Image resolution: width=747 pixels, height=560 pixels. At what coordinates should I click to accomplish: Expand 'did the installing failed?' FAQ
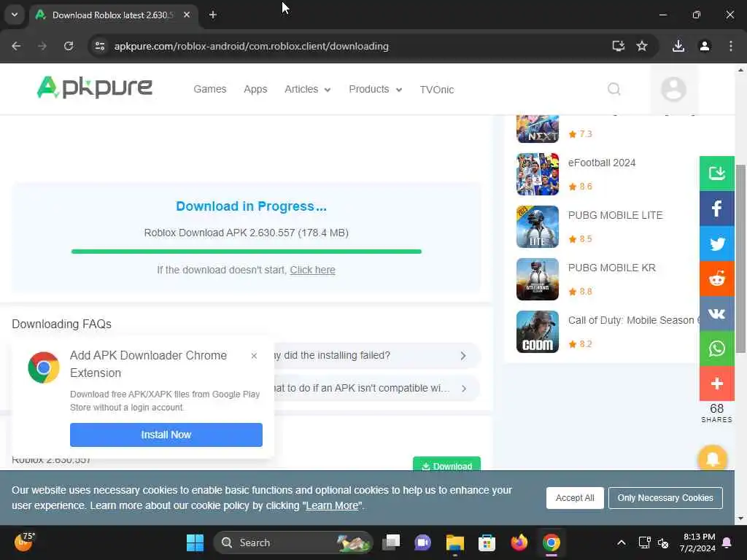coord(376,356)
